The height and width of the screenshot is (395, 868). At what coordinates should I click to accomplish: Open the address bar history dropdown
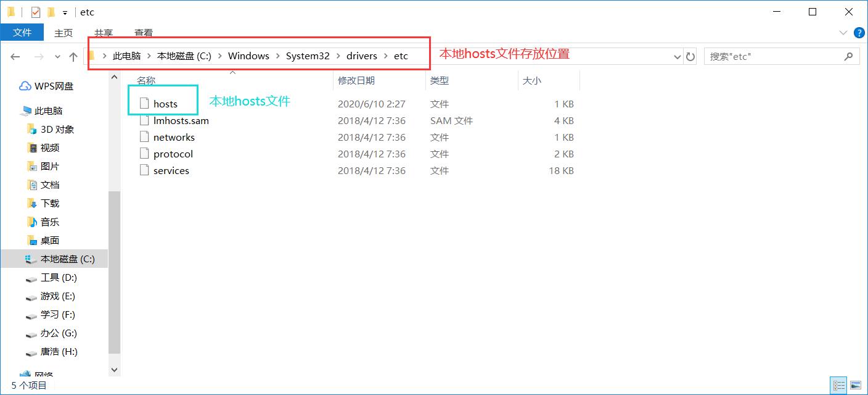[676, 56]
